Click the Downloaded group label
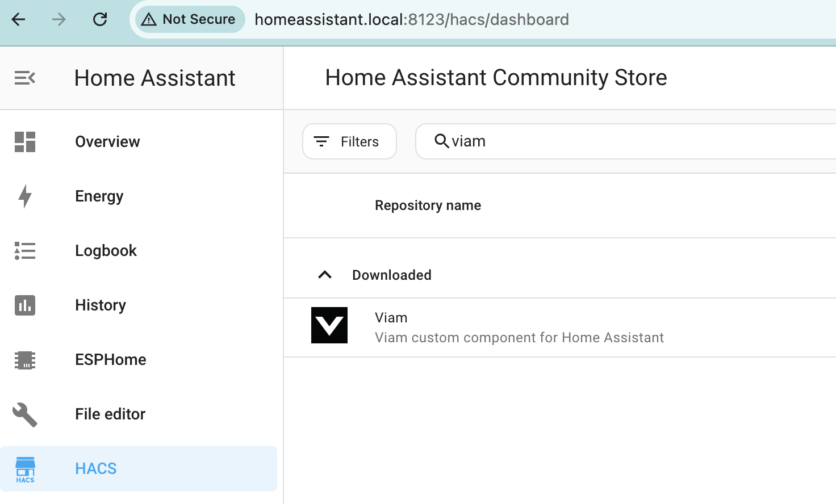 (392, 275)
